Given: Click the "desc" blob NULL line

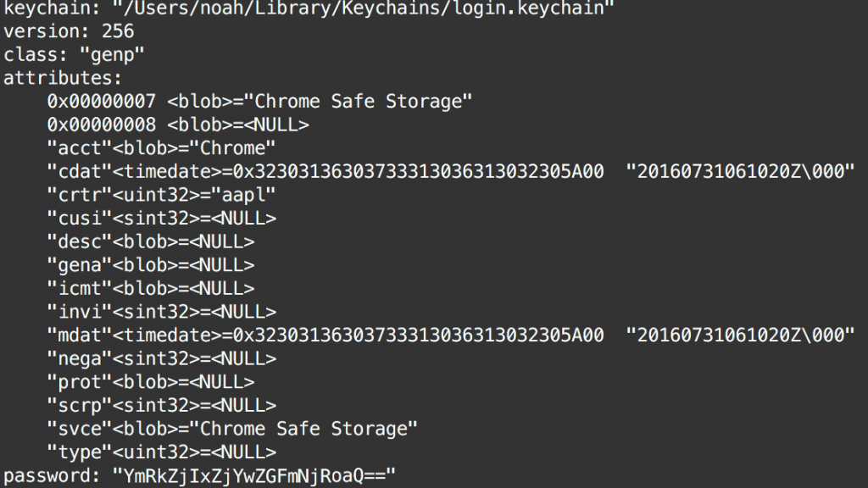Looking at the screenshot, I should pyautogui.click(x=151, y=241).
